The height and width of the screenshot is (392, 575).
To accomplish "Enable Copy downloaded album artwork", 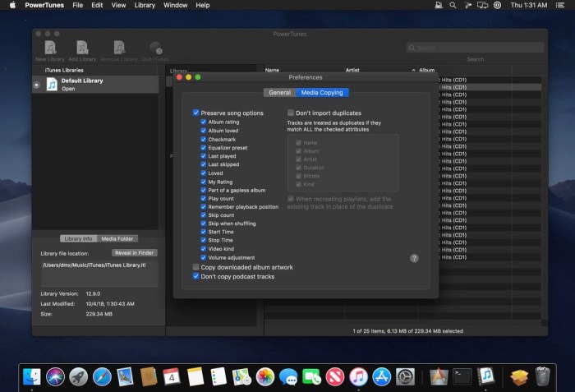I will [196, 267].
